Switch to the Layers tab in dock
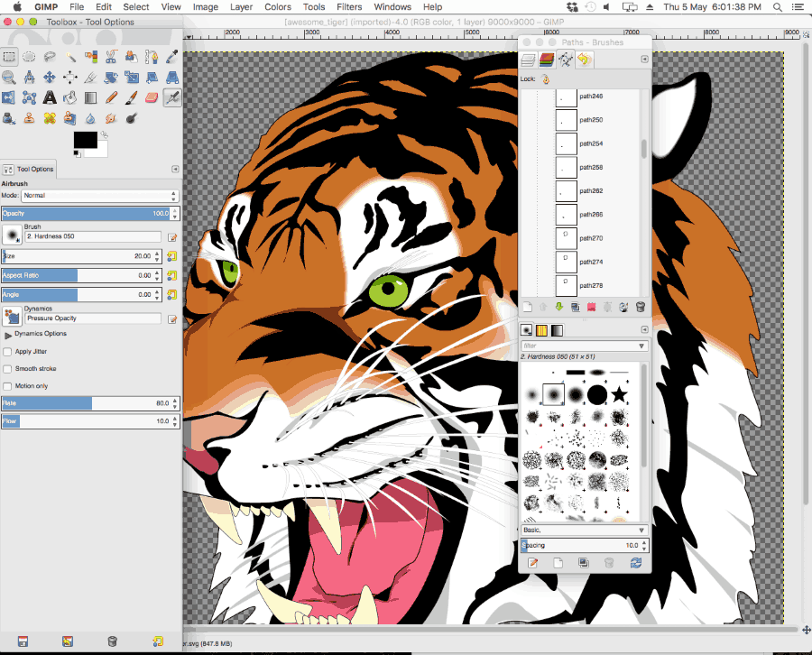 (x=528, y=60)
